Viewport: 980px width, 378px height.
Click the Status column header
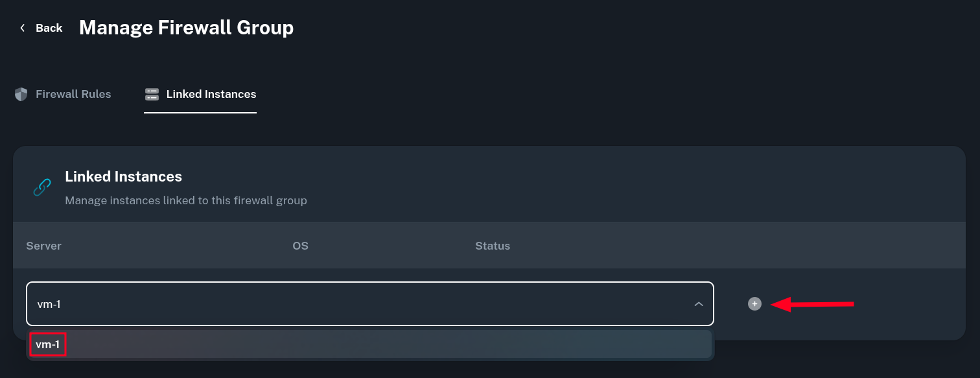tap(493, 246)
